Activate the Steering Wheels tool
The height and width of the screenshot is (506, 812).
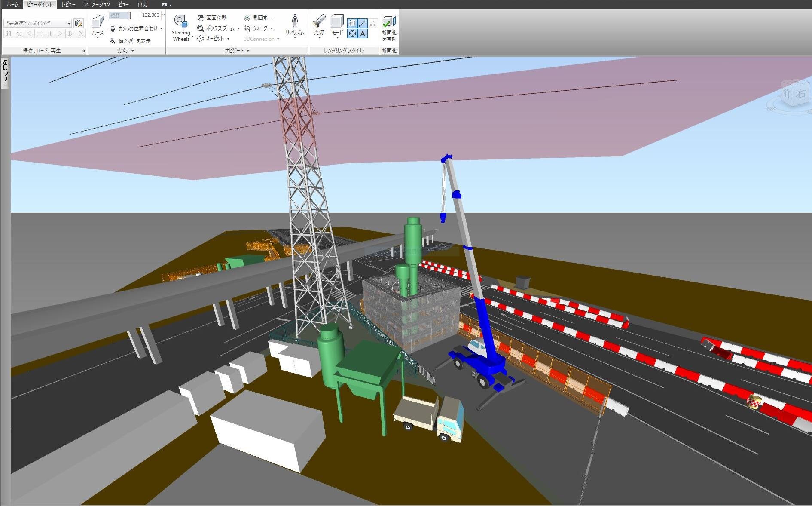click(181, 28)
